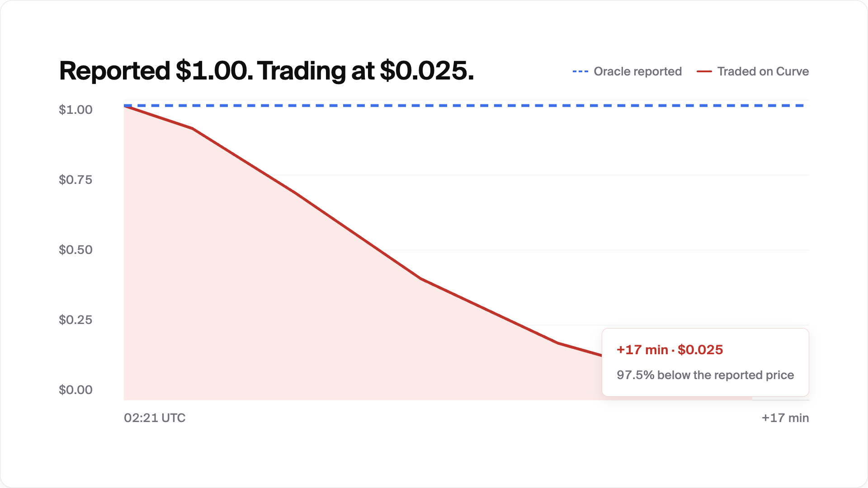Click the blue dashed oracle price line

[x=464, y=106]
